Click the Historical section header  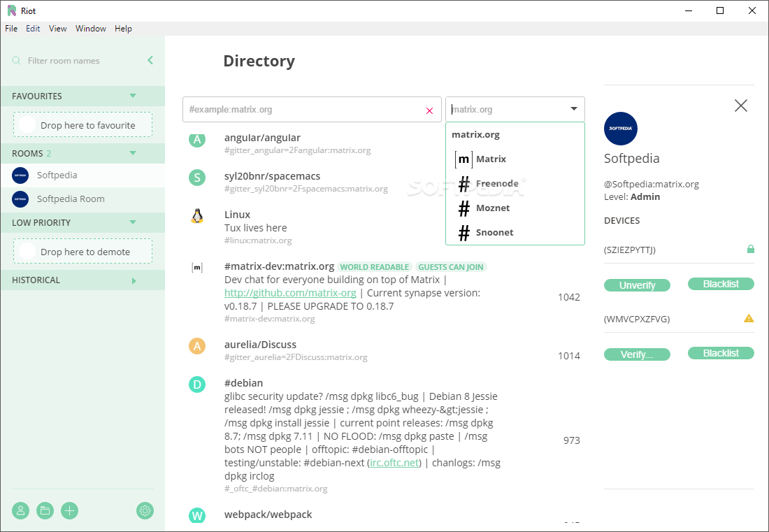(82, 280)
